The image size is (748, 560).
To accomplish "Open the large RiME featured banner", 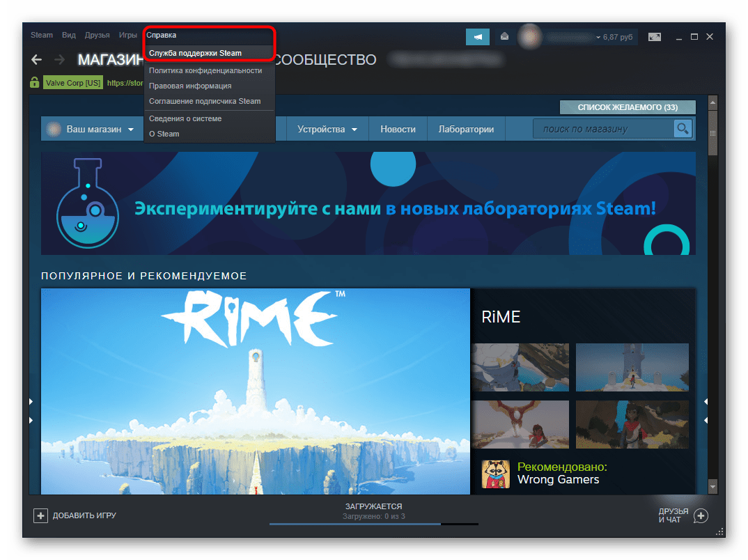I will point(255,391).
